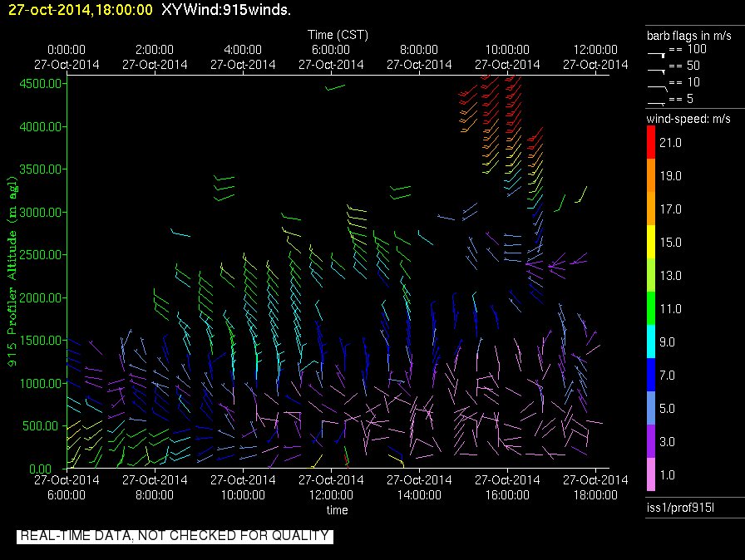Click the 500.00 altitude tick label

click(42, 425)
